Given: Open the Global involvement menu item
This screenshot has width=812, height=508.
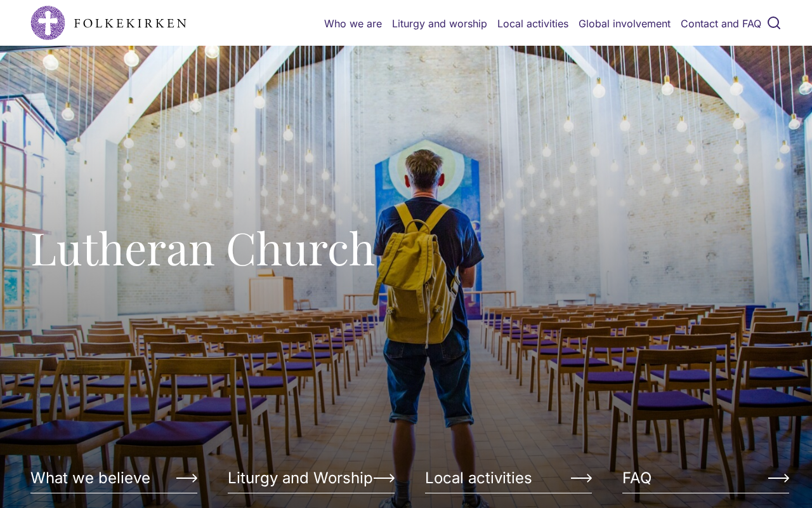Looking at the screenshot, I should [x=624, y=23].
